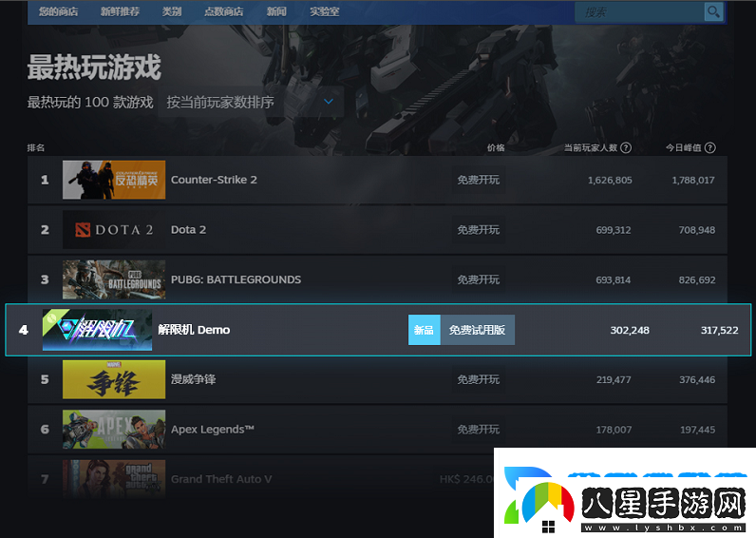Viewport: 756px width, 538px height.
Task: Click the Grand Theft Auto V title
Action: [221, 479]
